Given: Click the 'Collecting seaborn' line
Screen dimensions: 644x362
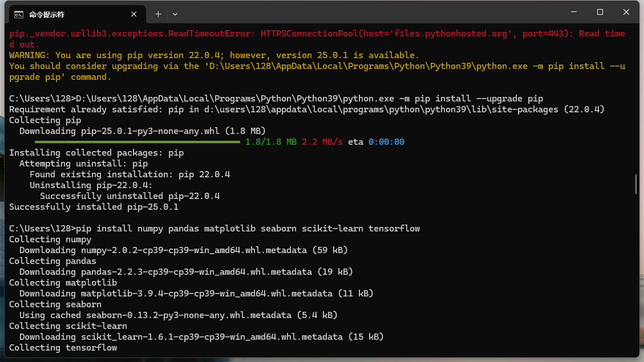Looking at the screenshot, I should pyautogui.click(x=55, y=304).
